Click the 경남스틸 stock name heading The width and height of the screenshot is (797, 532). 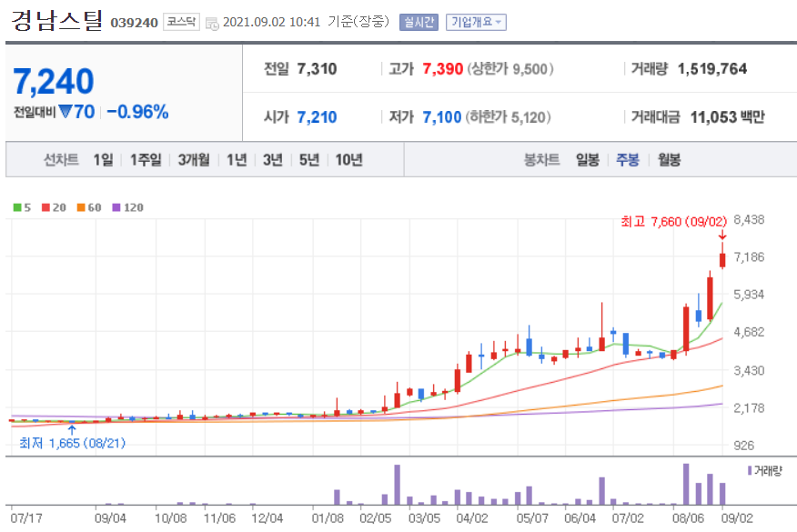click(55, 21)
